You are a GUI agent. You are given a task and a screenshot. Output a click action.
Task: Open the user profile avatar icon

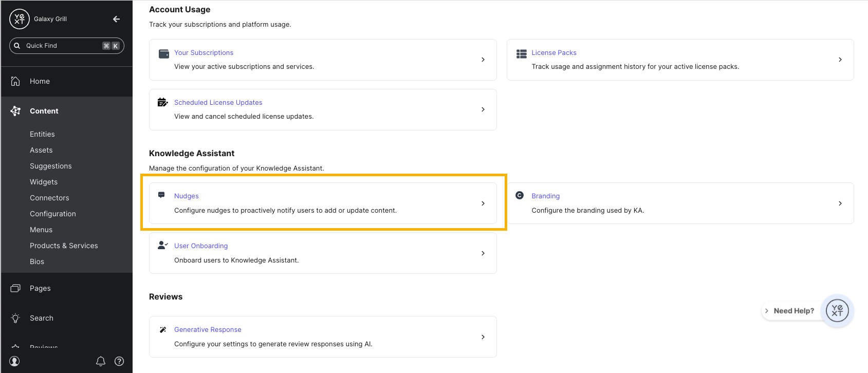coord(15,361)
